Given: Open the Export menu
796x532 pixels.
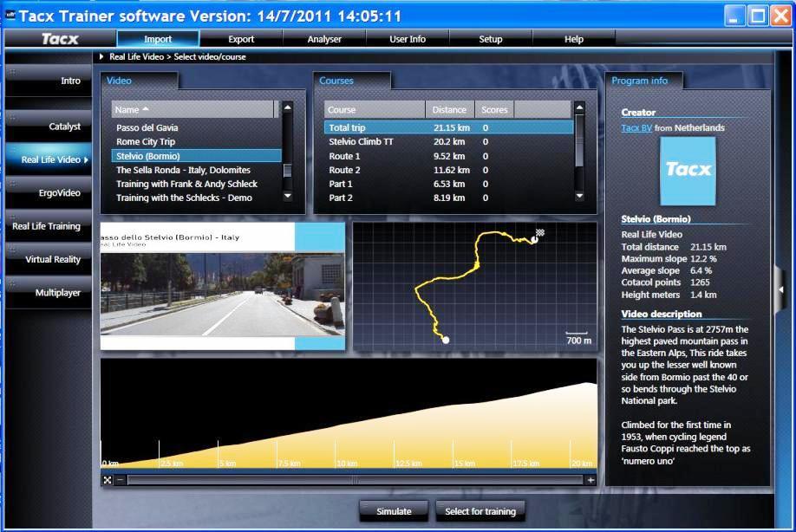Looking at the screenshot, I should 241,39.
